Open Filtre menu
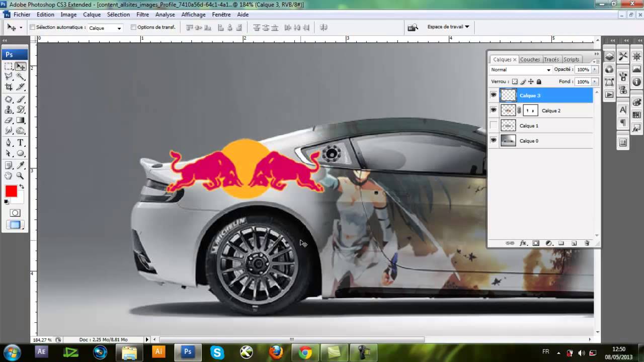Screen dimensions: 644x362 142,15
